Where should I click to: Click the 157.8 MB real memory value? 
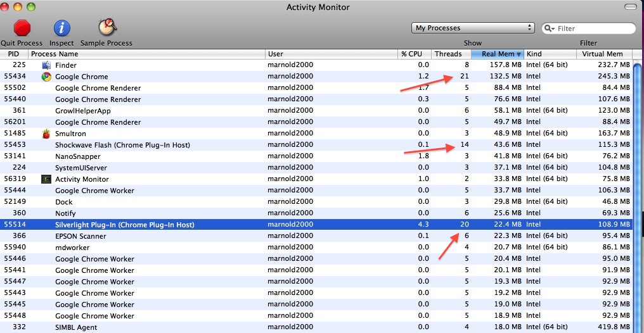[x=506, y=65]
